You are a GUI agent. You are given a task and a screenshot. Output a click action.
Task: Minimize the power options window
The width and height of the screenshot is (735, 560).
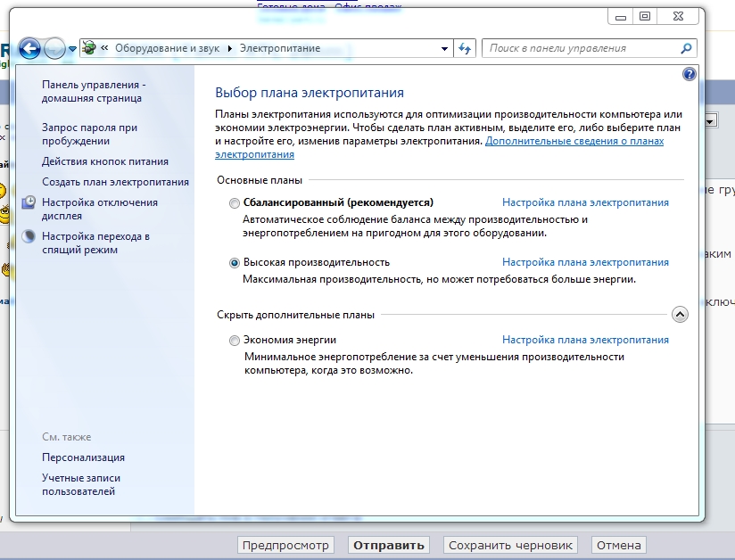click(621, 17)
